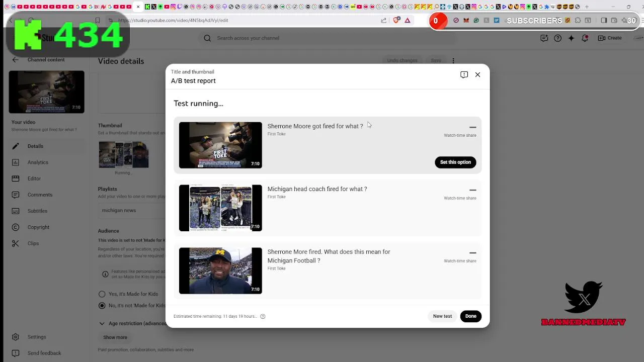Select 'Yes, it's Made for Kids'

(x=102, y=294)
